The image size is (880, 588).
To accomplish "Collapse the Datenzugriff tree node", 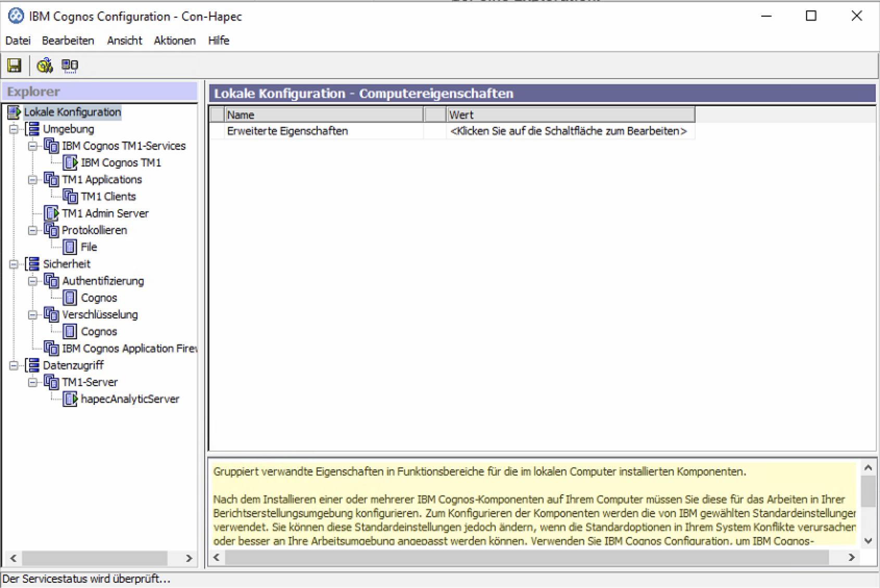I will pos(14,365).
